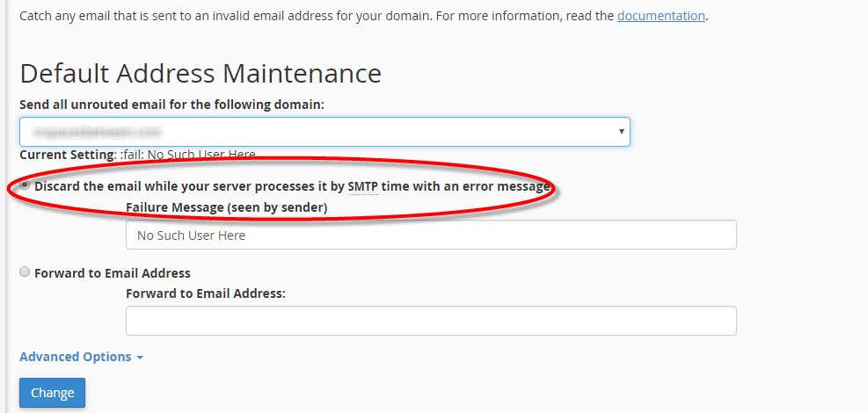Image resolution: width=868 pixels, height=413 pixels.
Task: Click the Default Address Maintenance heading
Action: click(x=201, y=73)
